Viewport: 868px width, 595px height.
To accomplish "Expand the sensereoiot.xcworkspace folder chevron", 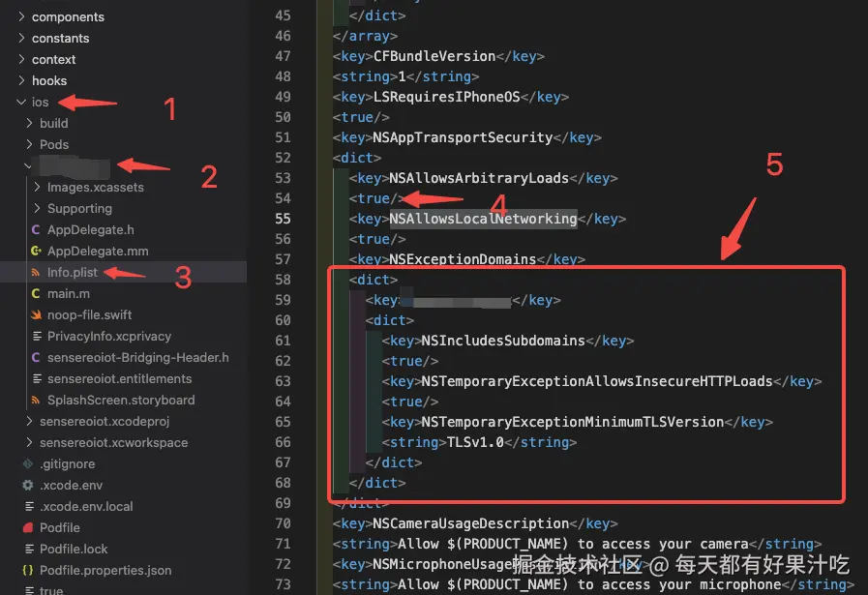I will pos(29,442).
